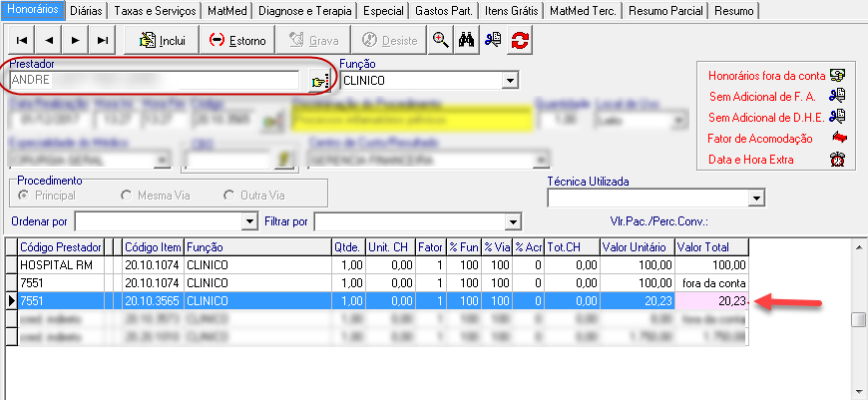Switch to the Diagnose e Terapia tab

[x=305, y=11]
